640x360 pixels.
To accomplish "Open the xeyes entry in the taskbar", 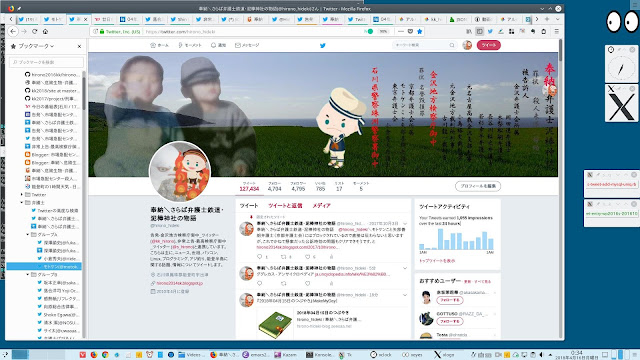I will 412,355.
